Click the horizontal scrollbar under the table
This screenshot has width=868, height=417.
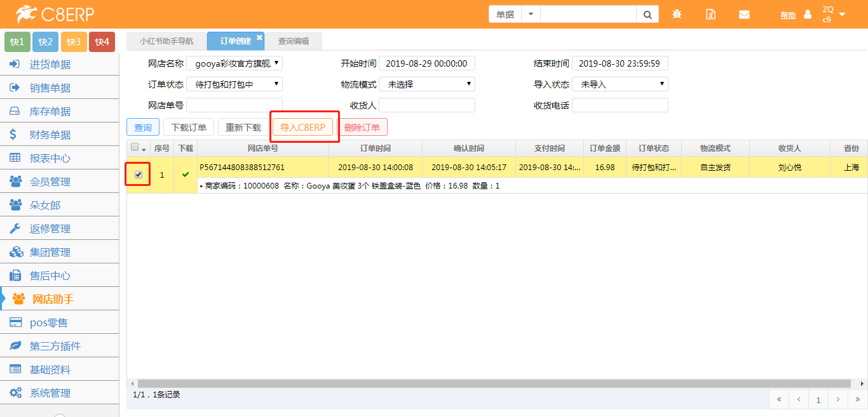click(493, 383)
